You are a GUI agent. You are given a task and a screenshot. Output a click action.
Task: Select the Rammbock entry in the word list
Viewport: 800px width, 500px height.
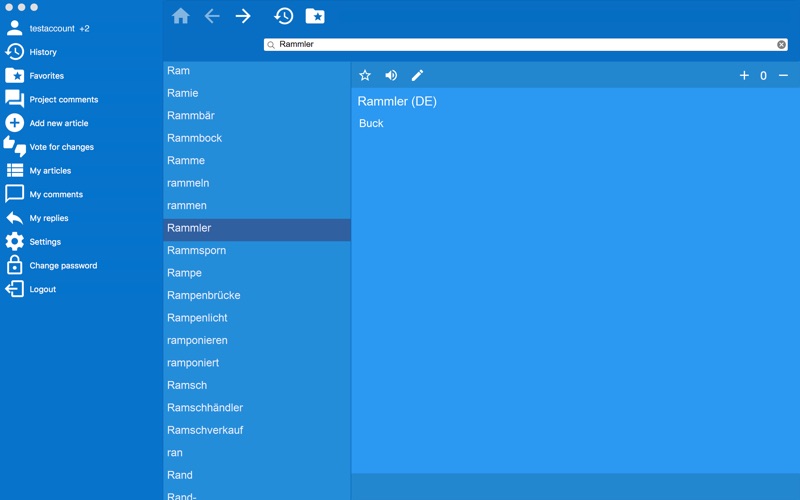coord(257,138)
